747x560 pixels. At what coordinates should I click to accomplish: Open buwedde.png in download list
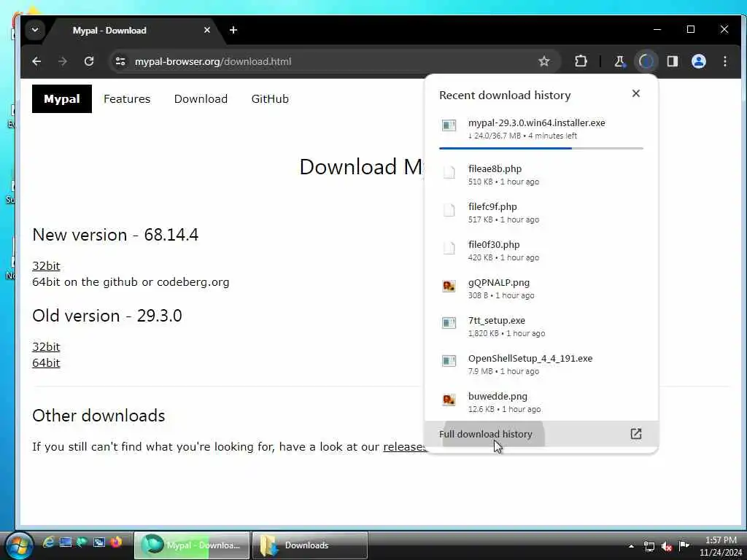click(541, 402)
